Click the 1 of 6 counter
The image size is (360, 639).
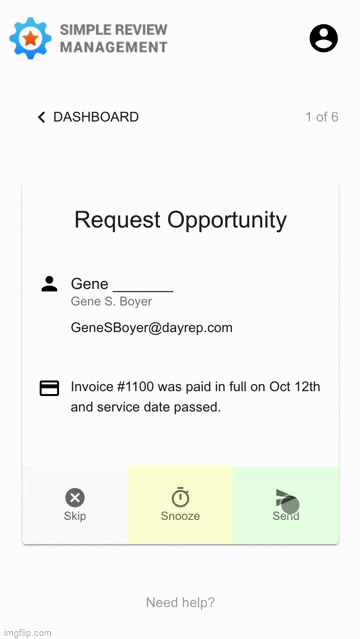point(322,117)
